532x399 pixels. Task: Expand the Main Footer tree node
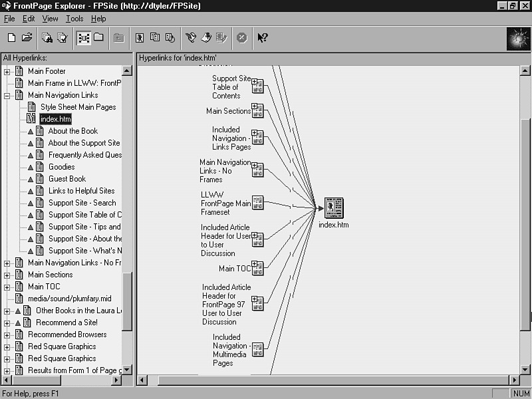click(7, 71)
